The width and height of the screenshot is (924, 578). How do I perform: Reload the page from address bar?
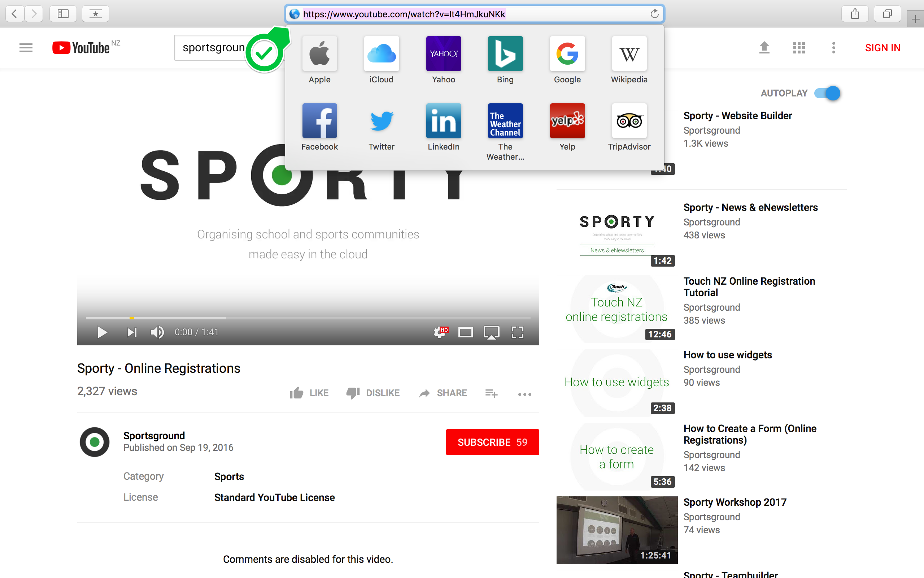(x=654, y=14)
